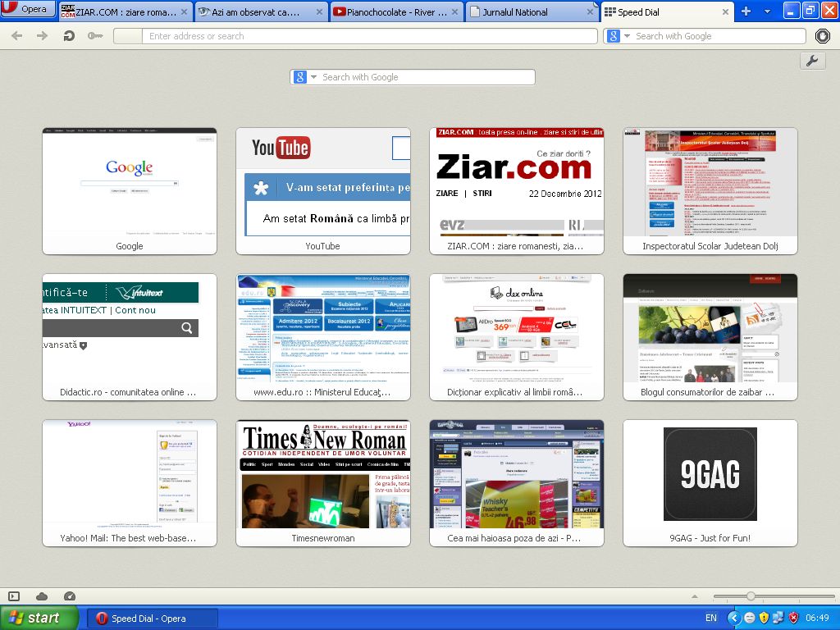Open the Opera main menu button
Viewport: 840px width, 630px height.
pyautogui.click(x=28, y=8)
